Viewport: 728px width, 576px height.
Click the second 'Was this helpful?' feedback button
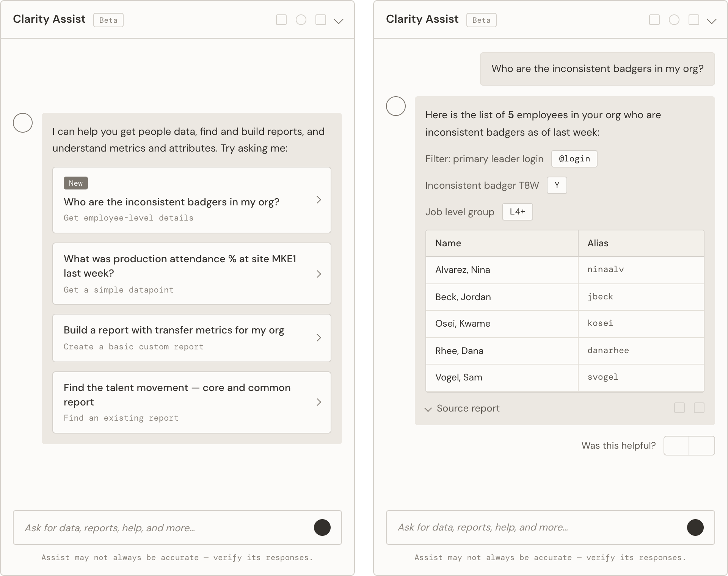pyautogui.click(x=702, y=446)
